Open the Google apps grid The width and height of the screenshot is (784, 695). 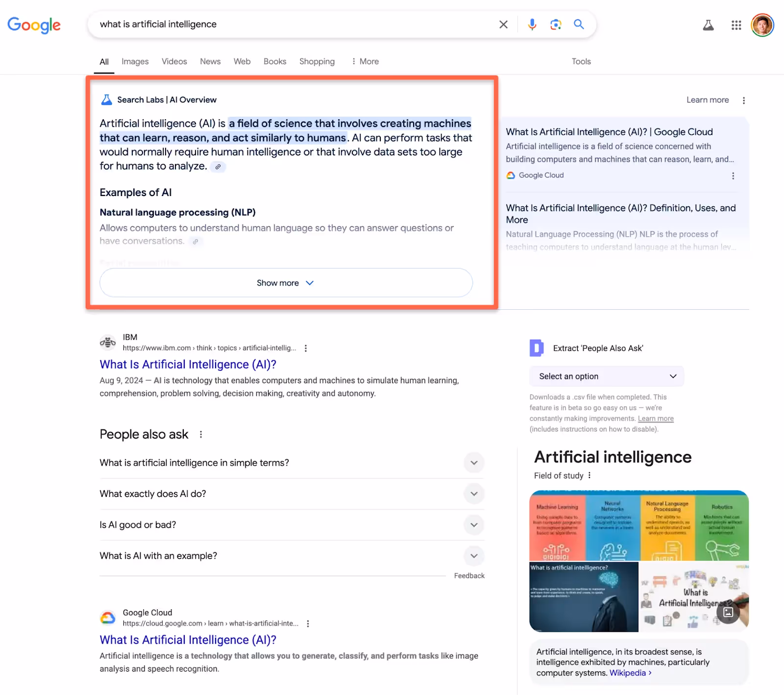(x=736, y=25)
